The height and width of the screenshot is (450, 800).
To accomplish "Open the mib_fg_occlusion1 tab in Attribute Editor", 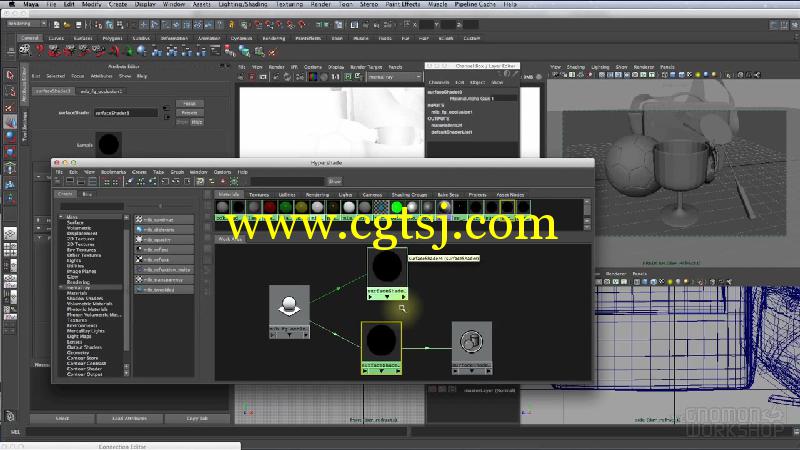I will 101,91.
